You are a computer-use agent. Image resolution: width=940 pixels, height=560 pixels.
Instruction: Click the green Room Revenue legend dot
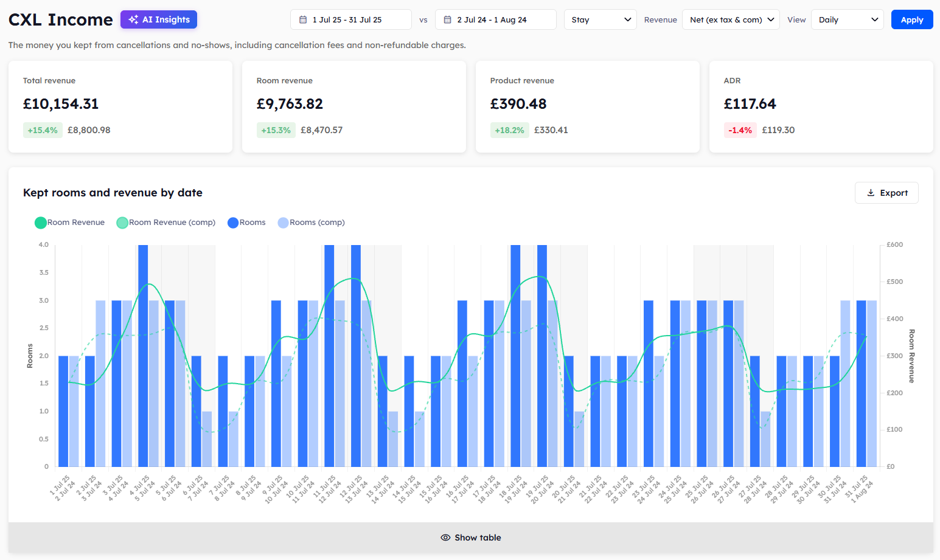click(x=41, y=223)
